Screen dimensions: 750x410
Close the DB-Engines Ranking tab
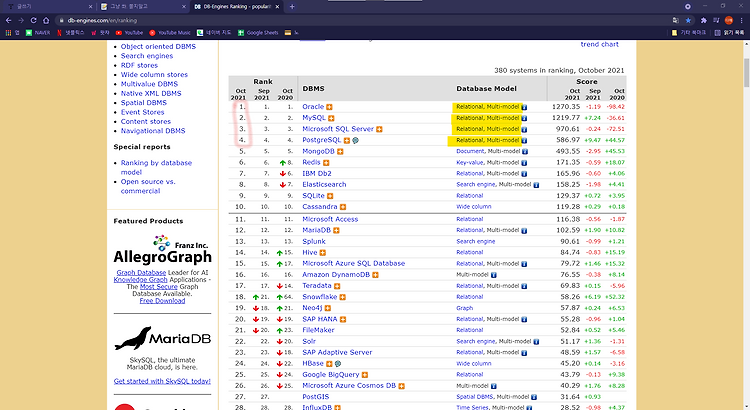[x=277, y=7]
